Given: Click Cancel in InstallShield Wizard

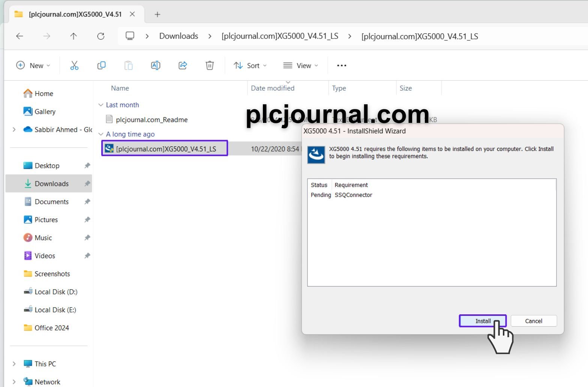Looking at the screenshot, I should tap(534, 321).
